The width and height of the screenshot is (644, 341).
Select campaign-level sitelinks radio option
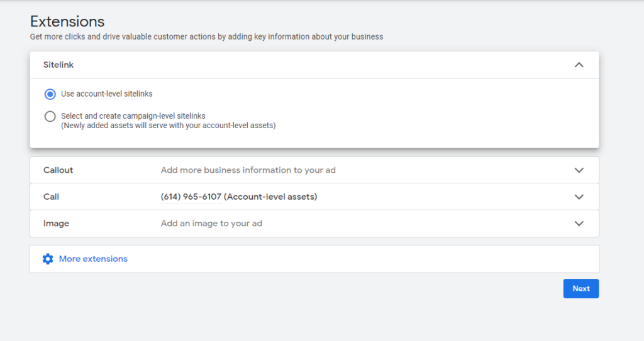tap(50, 117)
